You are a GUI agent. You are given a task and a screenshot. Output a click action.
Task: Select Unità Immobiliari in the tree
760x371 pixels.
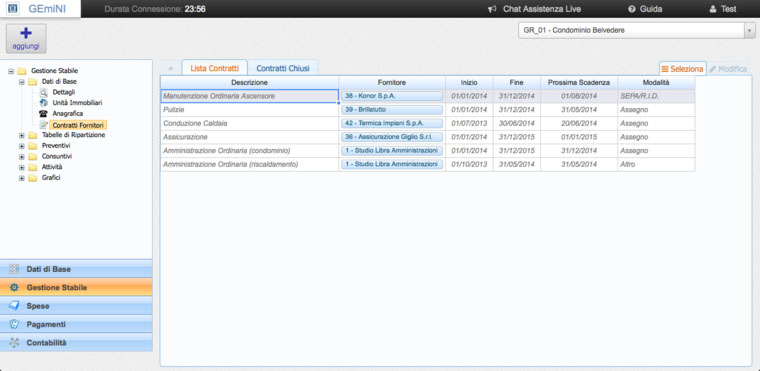coord(77,103)
